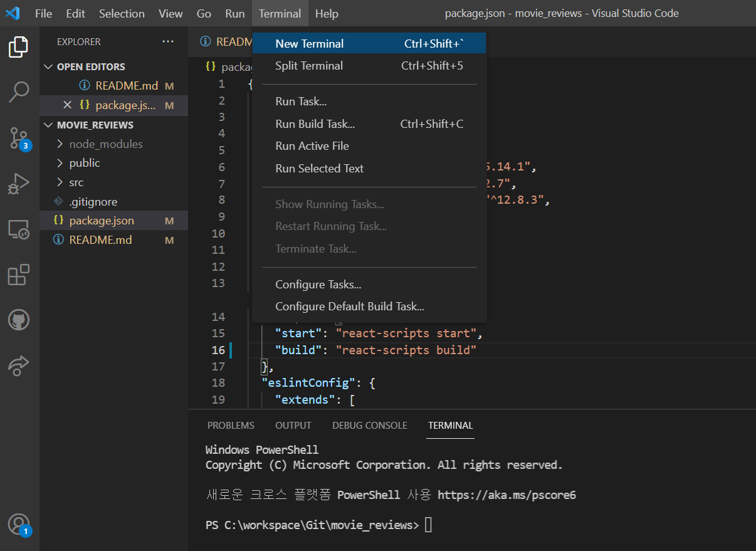Open the Accounts menu icon
Viewport: 756px width, 551px height.
(x=19, y=524)
